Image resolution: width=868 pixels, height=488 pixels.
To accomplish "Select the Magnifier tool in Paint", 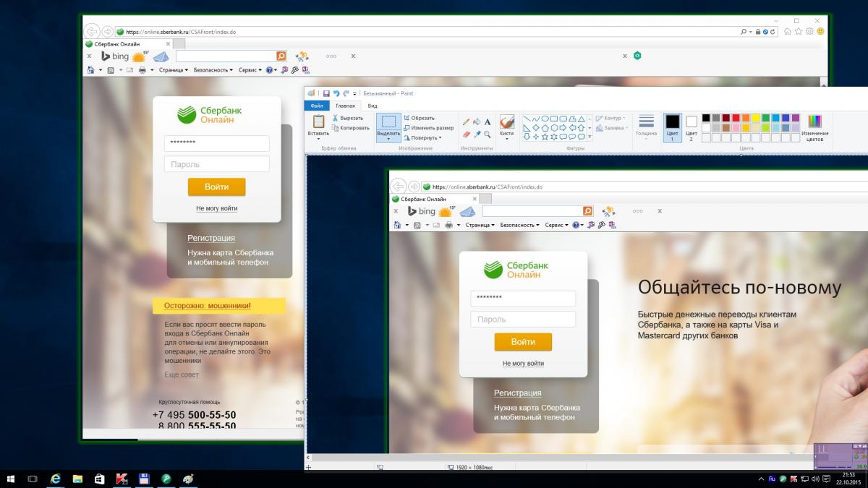I will tap(488, 134).
